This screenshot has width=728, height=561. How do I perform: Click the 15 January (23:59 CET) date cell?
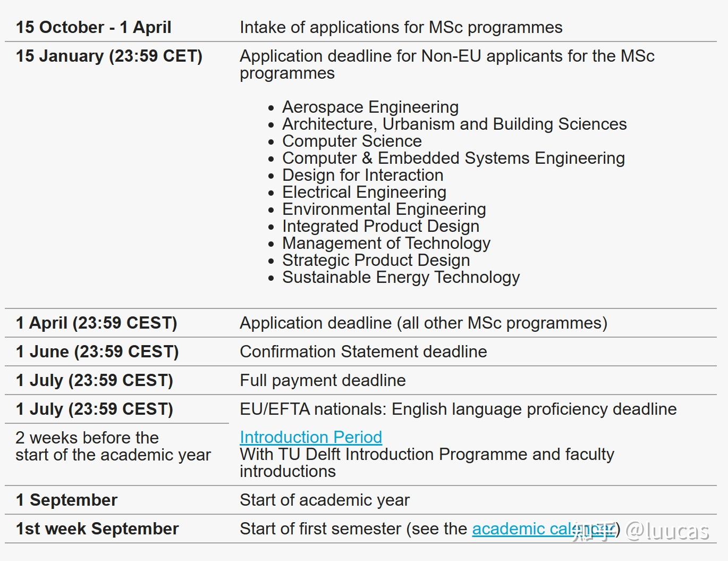tap(109, 56)
